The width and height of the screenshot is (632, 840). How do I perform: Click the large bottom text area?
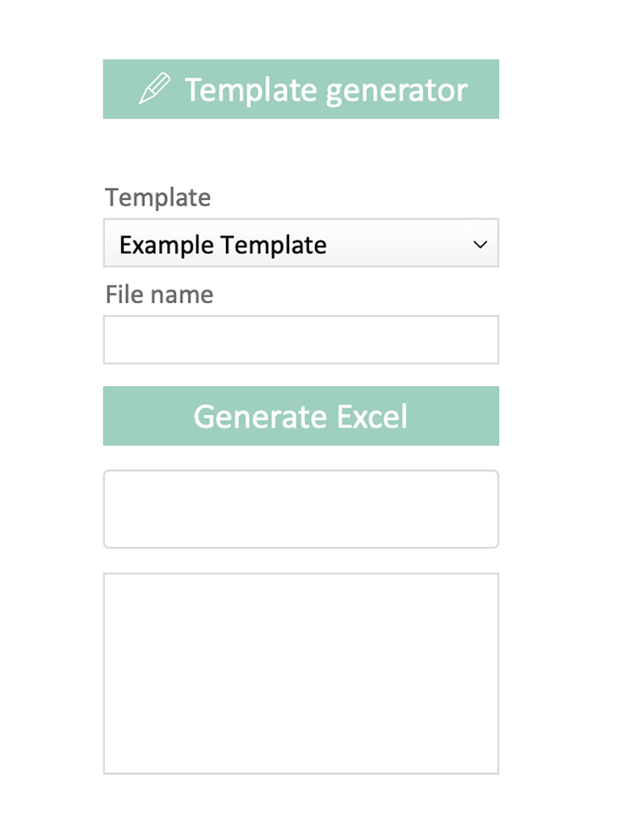coord(301,673)
